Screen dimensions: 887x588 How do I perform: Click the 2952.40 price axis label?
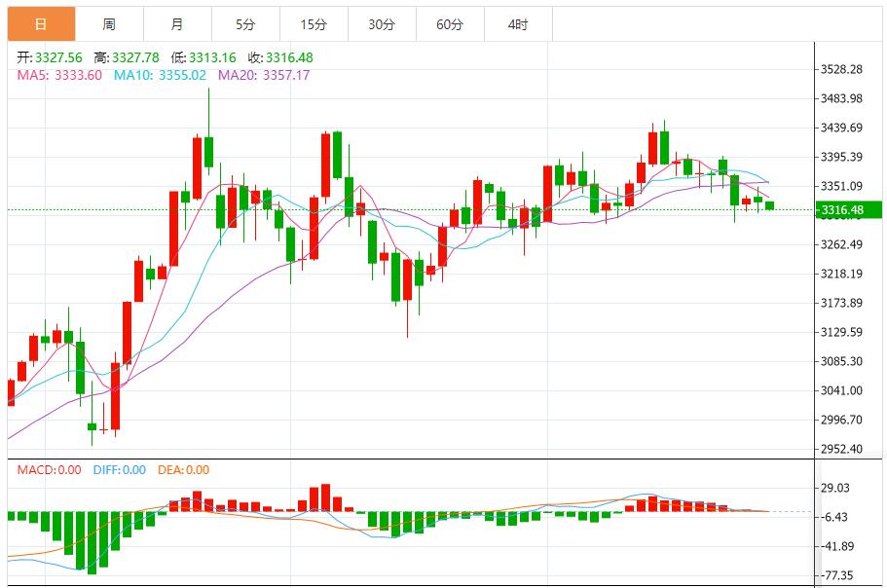pyautogui.click(x=842, y=449)
